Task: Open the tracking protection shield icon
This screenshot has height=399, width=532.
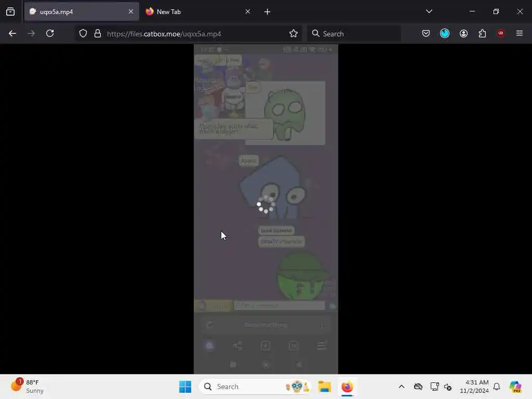Action: coord(83,34)
